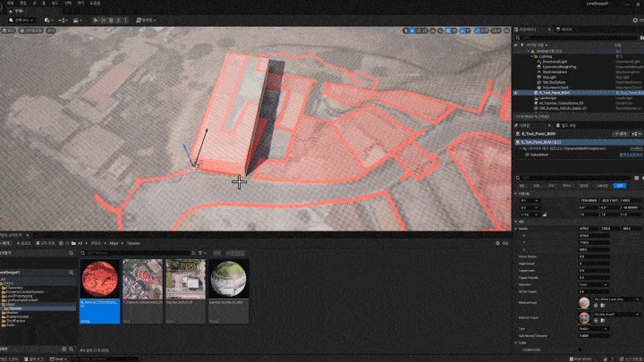The height and width of the screenshot is (362, 644).
Task: Select VolumetricCloud in the Outliner
Action: point(555,88)
